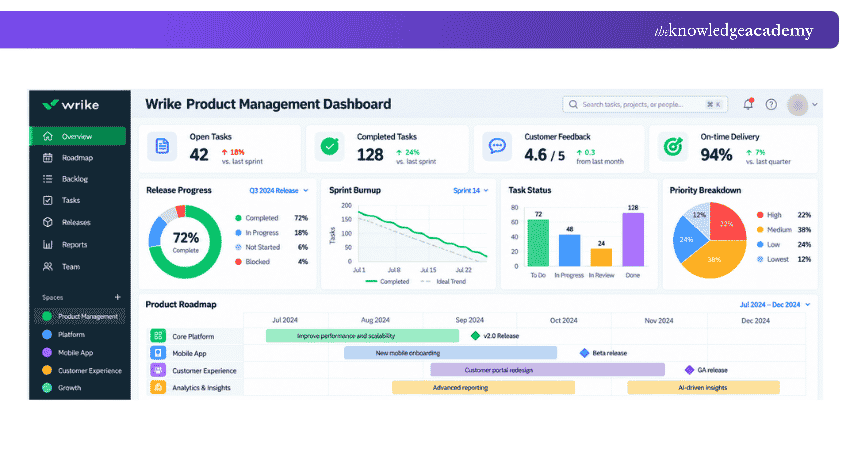The height and width of the screenshot is (450, 850).
Task: Click the Sprint Burnup line chart
Action: [x=422, y=234]
